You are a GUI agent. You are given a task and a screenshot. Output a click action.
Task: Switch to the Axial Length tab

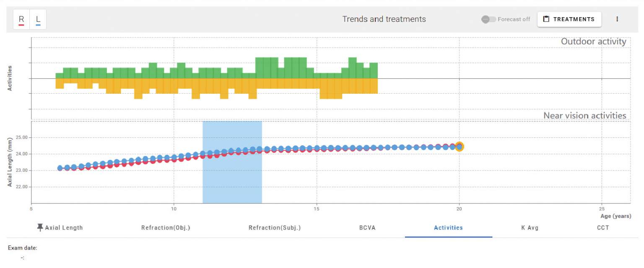(x=64, y=228)
